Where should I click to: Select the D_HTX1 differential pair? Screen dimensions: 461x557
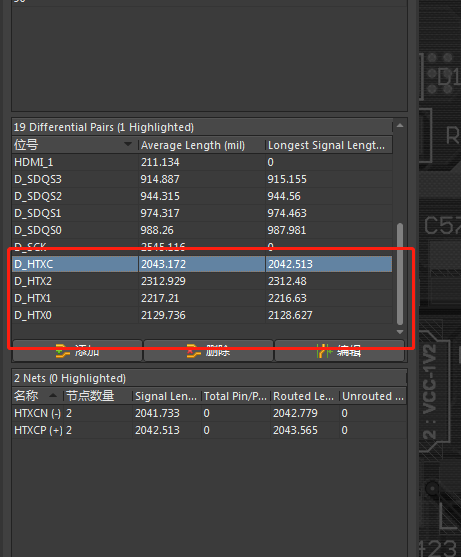202,298
